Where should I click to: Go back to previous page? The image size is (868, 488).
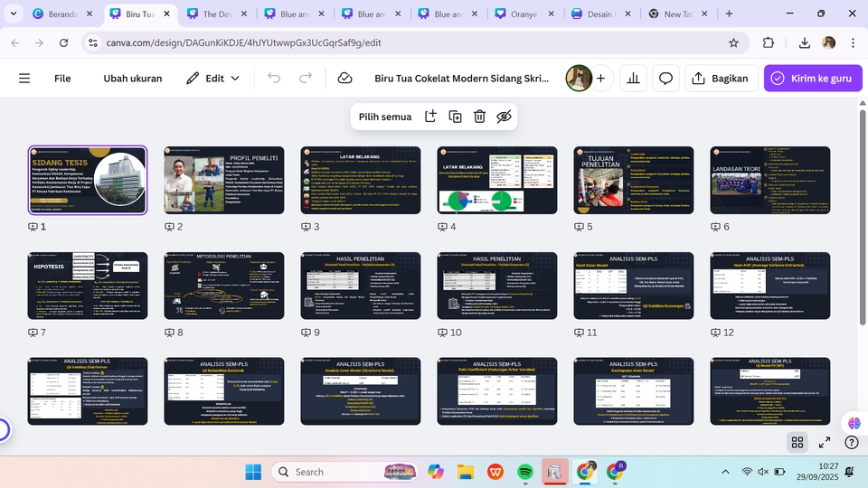[x=15, y=42]
